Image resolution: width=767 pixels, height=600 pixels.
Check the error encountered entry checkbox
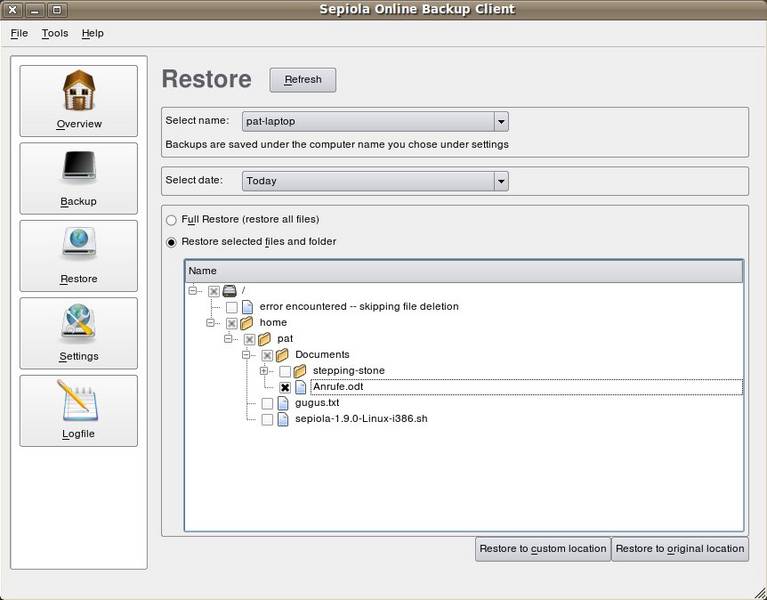tap(232, 308)
